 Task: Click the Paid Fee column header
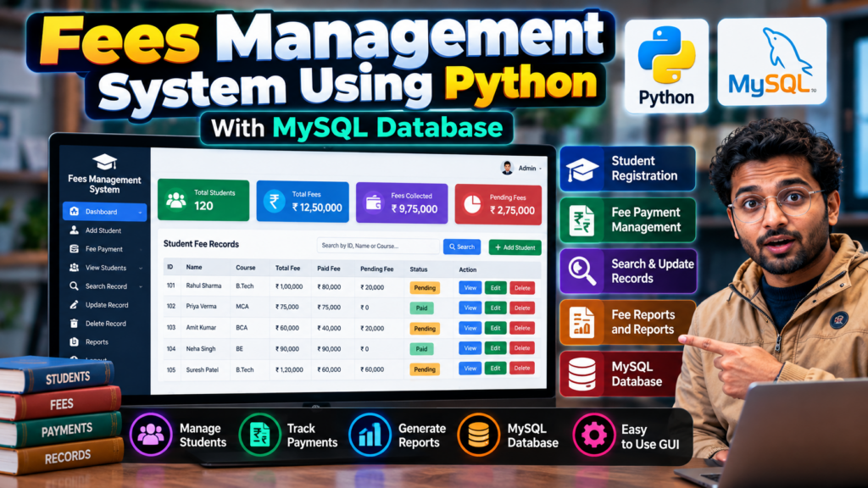328,269
